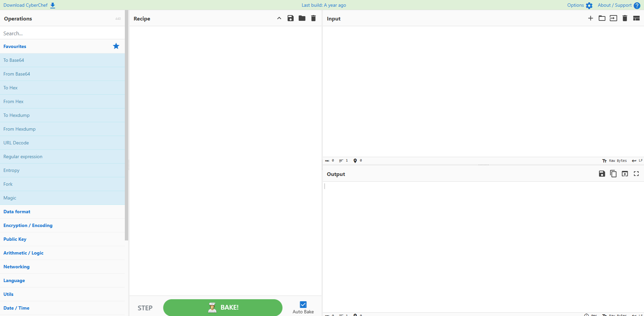Open a file as input

click(x=602, y=18)
